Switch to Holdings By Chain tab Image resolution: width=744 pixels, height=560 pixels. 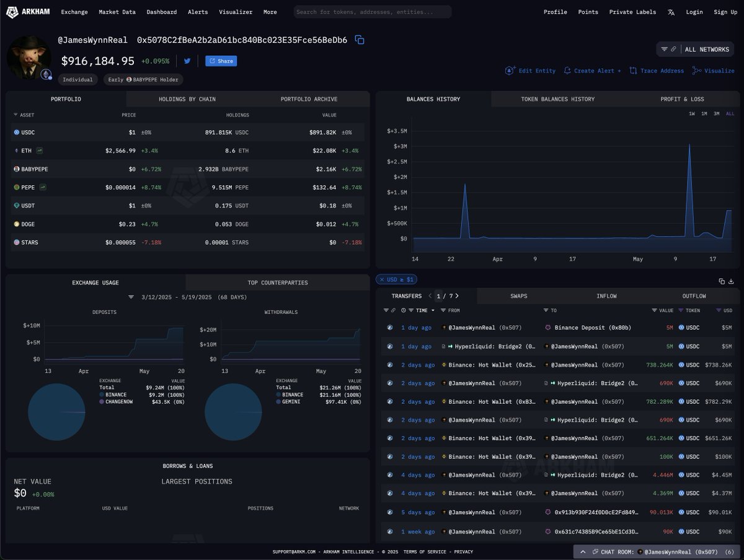tap(187, 99)
